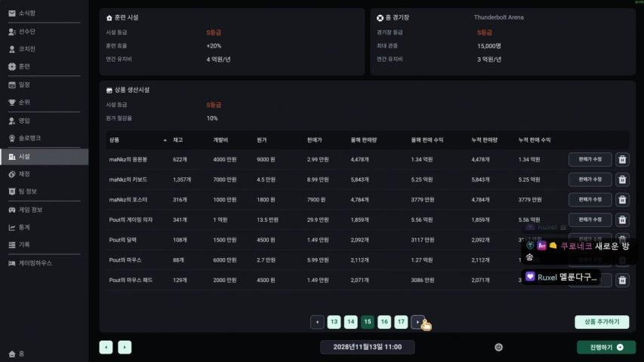This screenshot has height=362, width=644.
Task: Delete the maNkz의 키보드 product via trash icon
Action: click(622, 179)
